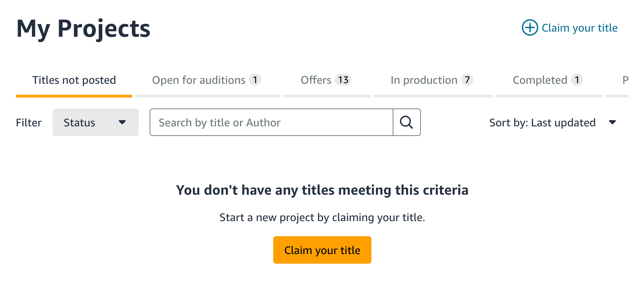Expand the Sort by: Last updated menu
644x298 pixels.
(553, 122)
